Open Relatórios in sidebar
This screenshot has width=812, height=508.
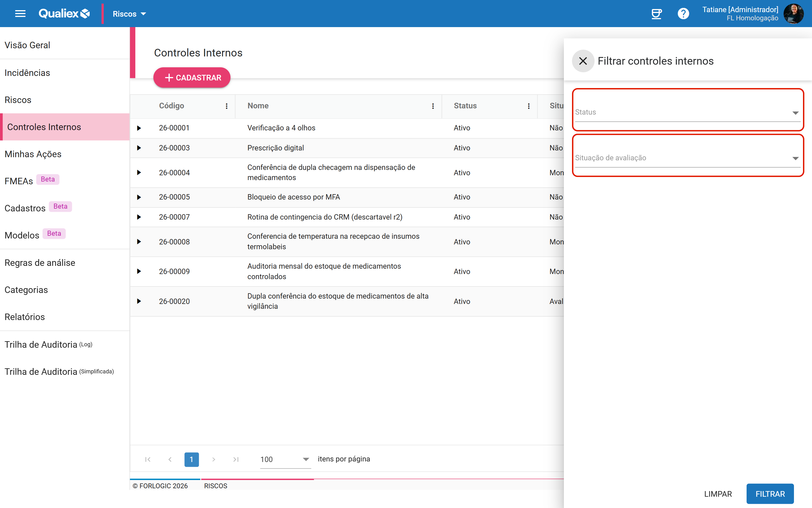(x=65, y=317)
